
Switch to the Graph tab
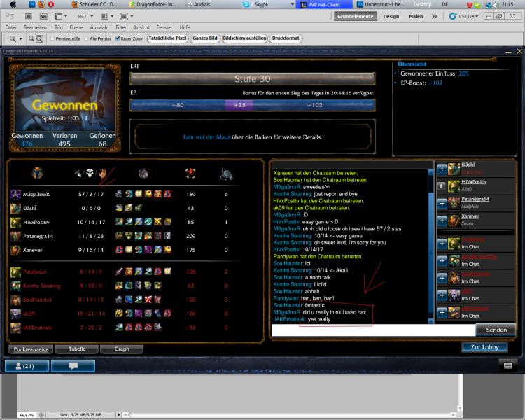(x=122, y=349)
